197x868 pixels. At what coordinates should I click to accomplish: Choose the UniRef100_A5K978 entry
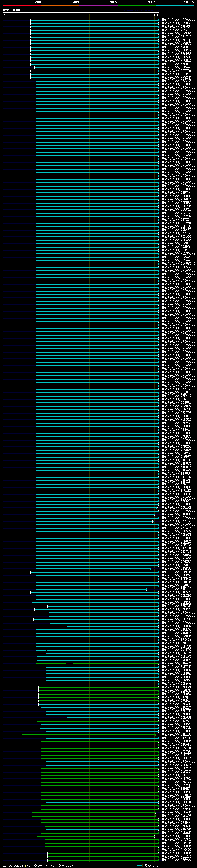pyautogui.click(x=177, y=535)
